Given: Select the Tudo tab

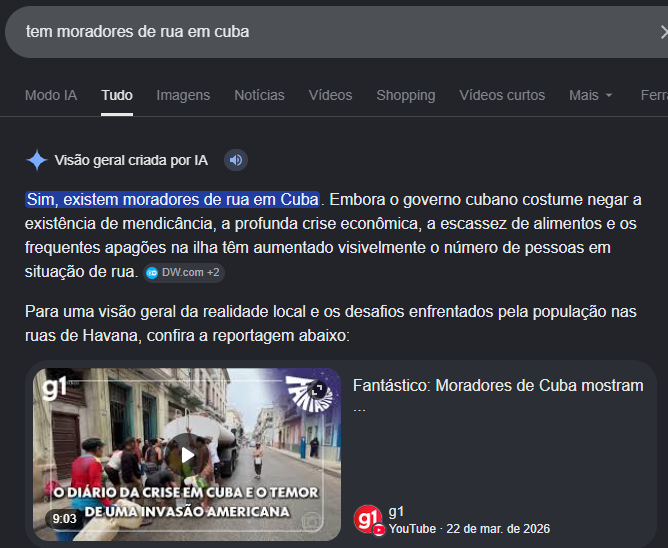Looking at the screenshot, I should (x=117, y=95).
